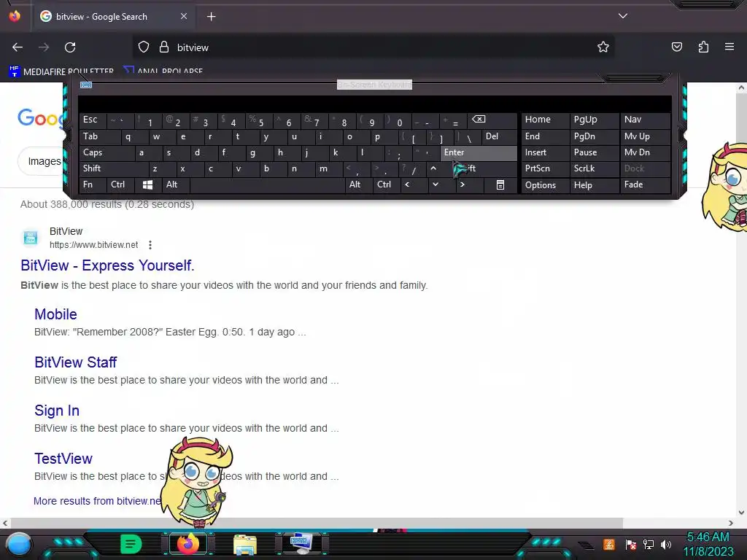The height and width of the screenshot is (560, 747).
Task: Click the volume icon in system tray
Action: [x=666, y=544]
